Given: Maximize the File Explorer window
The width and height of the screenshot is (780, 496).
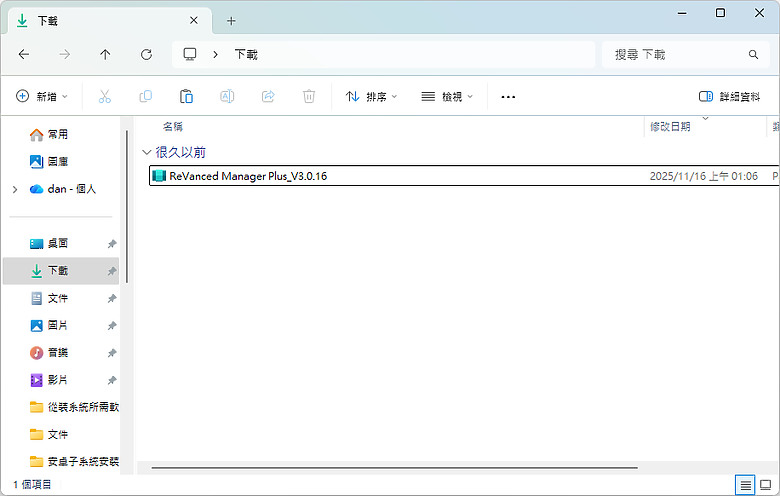Looking at the screenshot, I should 720,13.
